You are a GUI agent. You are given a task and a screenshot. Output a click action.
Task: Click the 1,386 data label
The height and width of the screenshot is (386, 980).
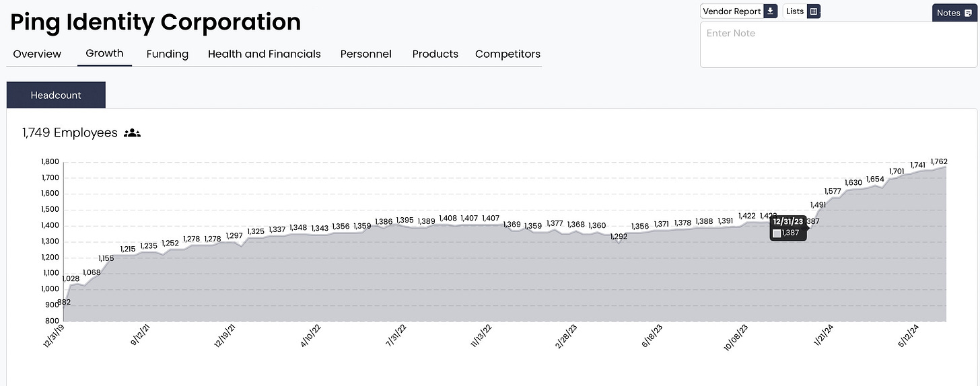coord(384,221)
